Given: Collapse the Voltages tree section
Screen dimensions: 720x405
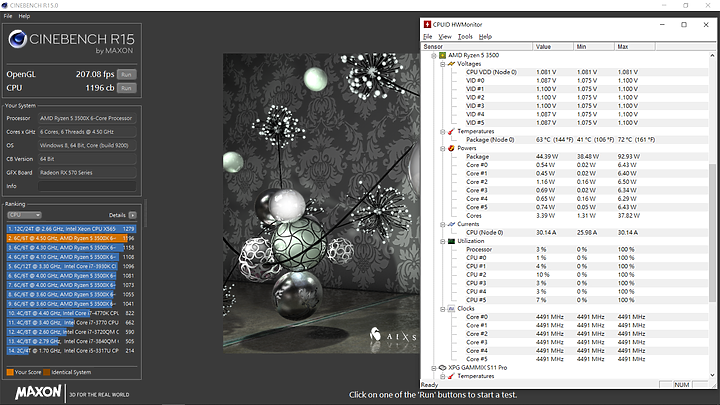Looking at the screenshot, I should coord(443,64).
